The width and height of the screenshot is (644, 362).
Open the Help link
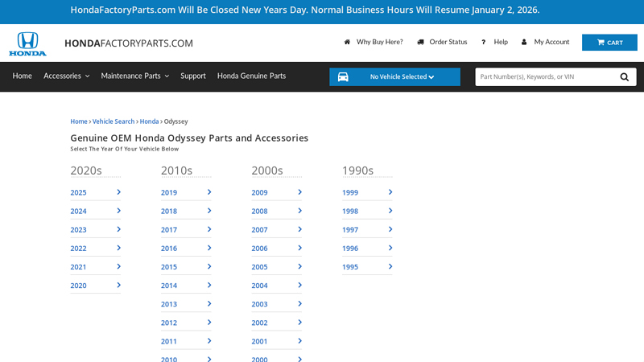501,42
